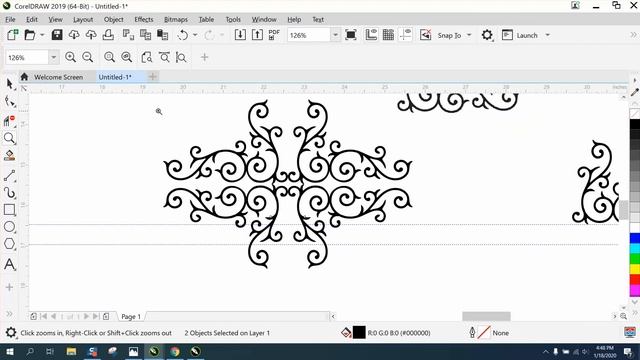The image size is (640, 360).
Task: Click the add page button before Page 1
Action: pyautogui.click(x=33, y=316)
